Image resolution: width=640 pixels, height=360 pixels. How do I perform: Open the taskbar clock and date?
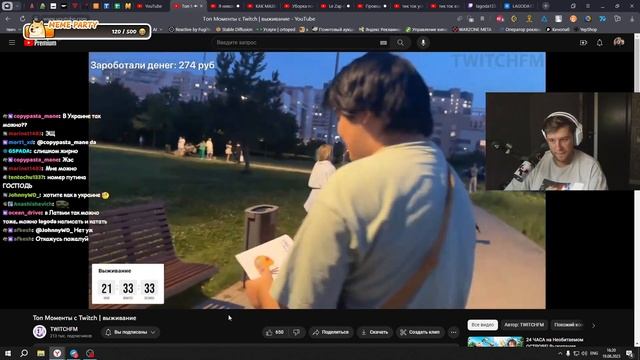point(611,353)
